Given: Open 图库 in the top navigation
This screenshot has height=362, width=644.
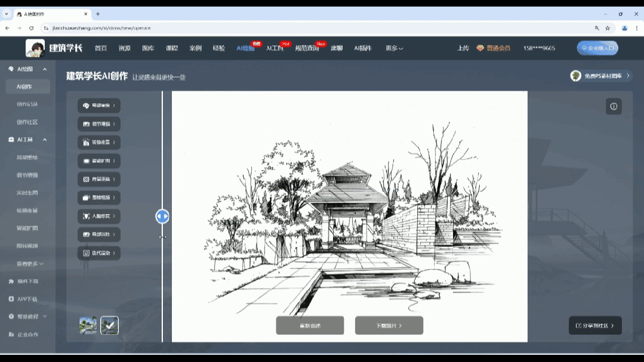Looking at the screenshot, I should 148,48.
